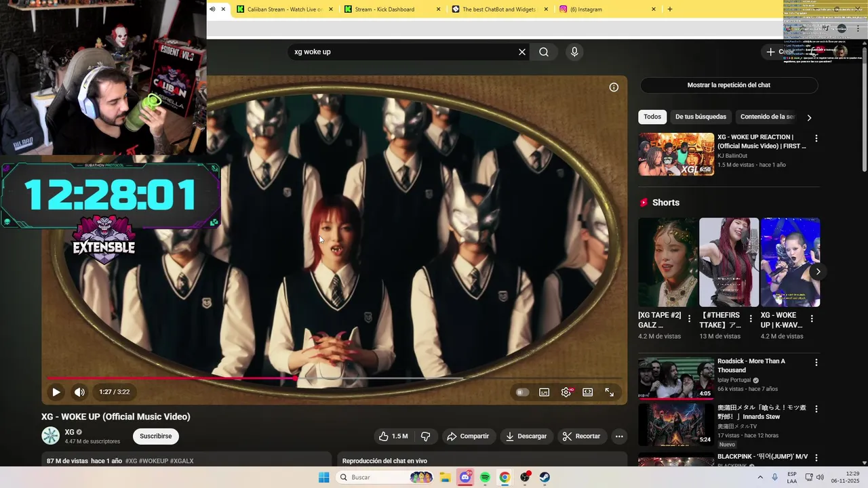Open Steam from the taskbar
Screen dimensions: 868x488
[545, 477]
